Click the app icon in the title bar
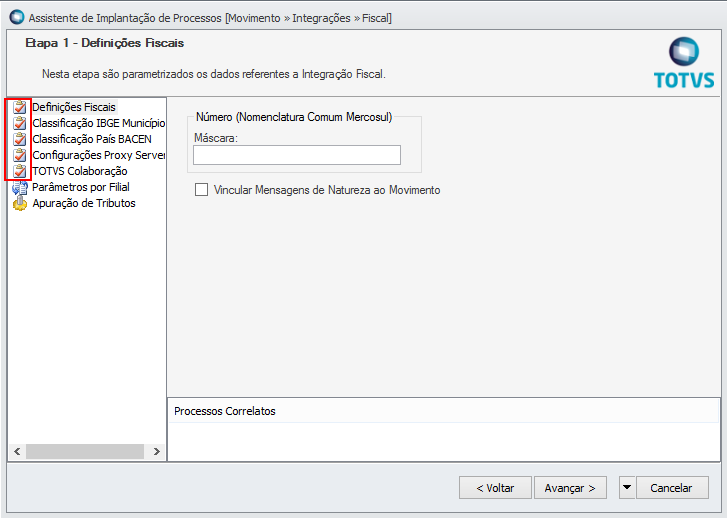Screen dimensions: 727x518 tap(17, 17)
